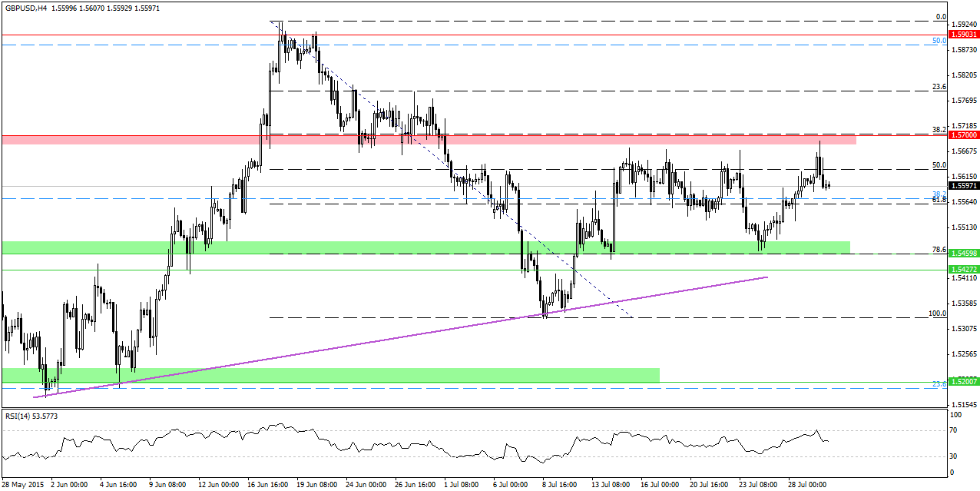Select the red 1.59031 price label

click(x=964, y=35)
